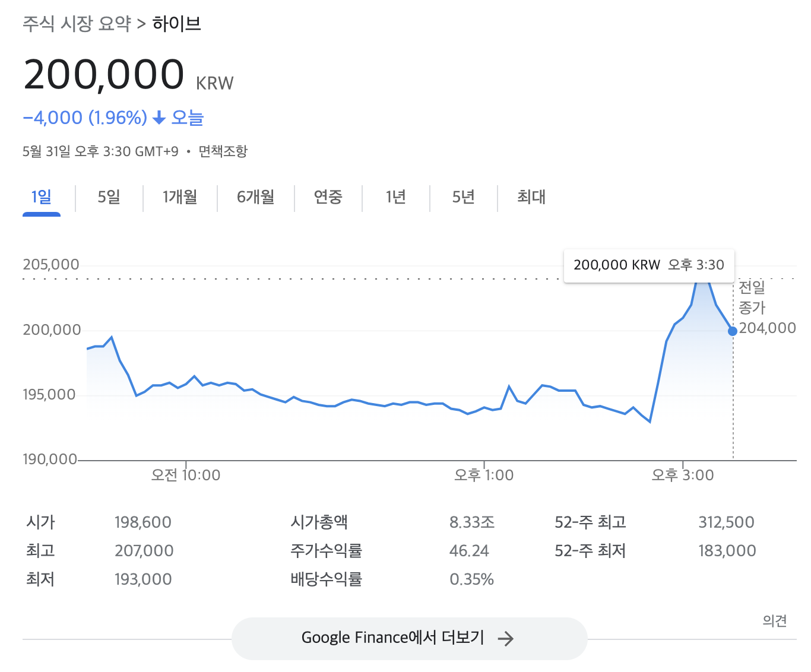Click the 204,000 previous close label

click(767, 328)
